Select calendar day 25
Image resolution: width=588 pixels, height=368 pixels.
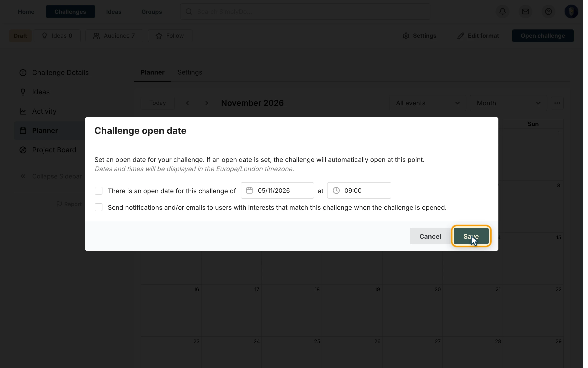291,352
